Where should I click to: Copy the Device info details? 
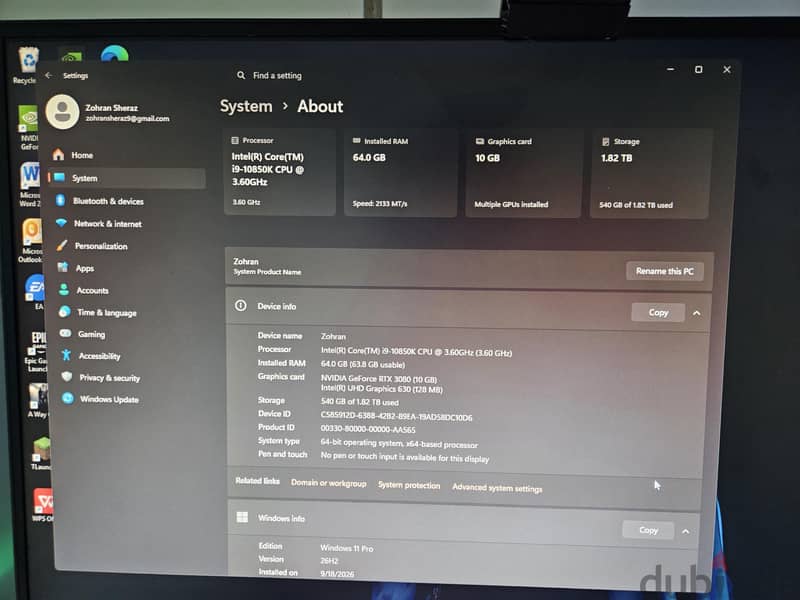click(658, 312)
